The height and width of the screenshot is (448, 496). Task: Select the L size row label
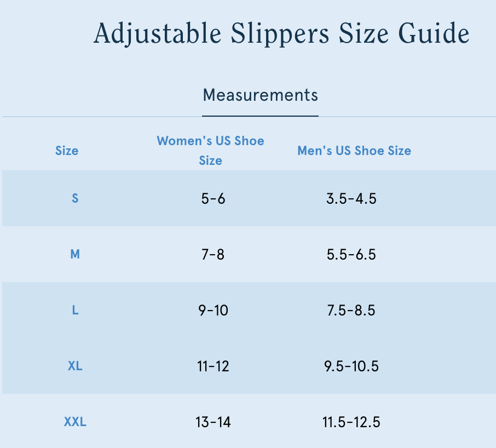pos(75,311)
